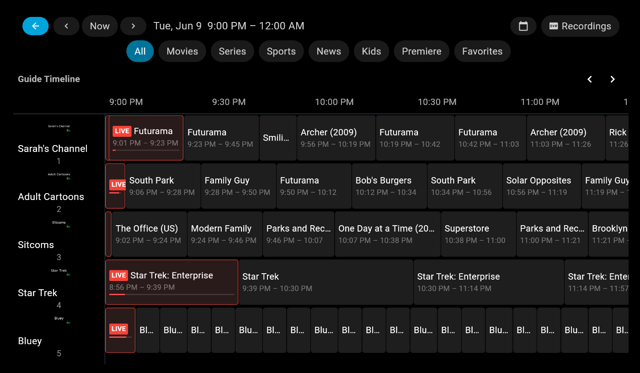Click the 9:30 PM timeline marker
The width and height of the screenshot is (640, 373).
point(229,102)
